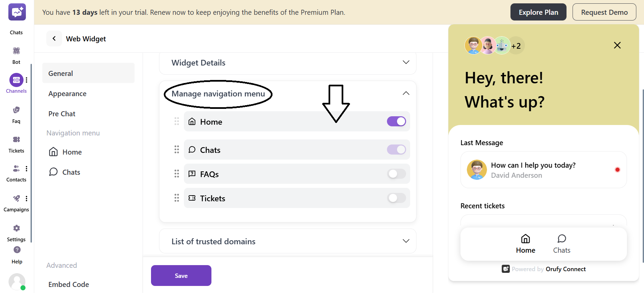The image size is (644, 293).
Task: Click the Save button
Action: coord(181,275)
